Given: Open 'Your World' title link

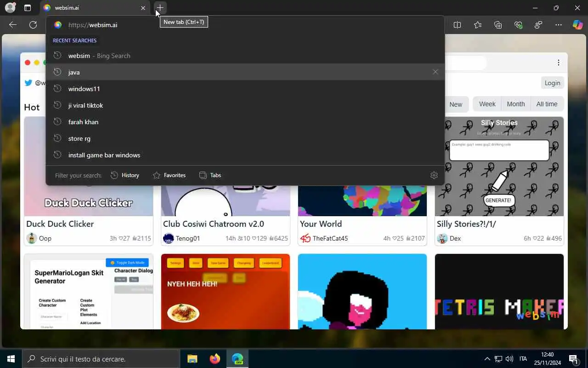Looking at the screenshot, I should click(321, 224).
